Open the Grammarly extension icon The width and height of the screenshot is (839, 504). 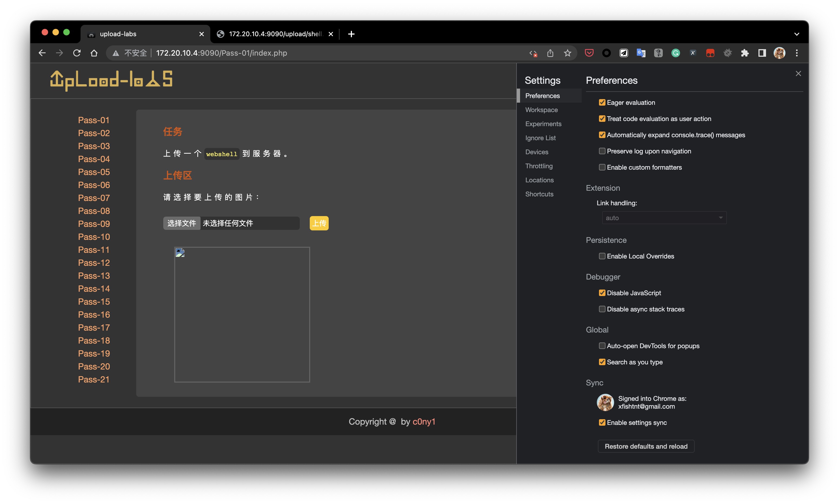point(675,53)
